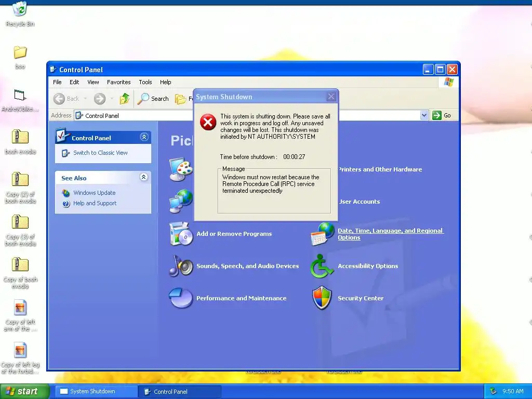
Task: Click the Forward arrow in Control Panel toolbar
Action: click(100, 99)
